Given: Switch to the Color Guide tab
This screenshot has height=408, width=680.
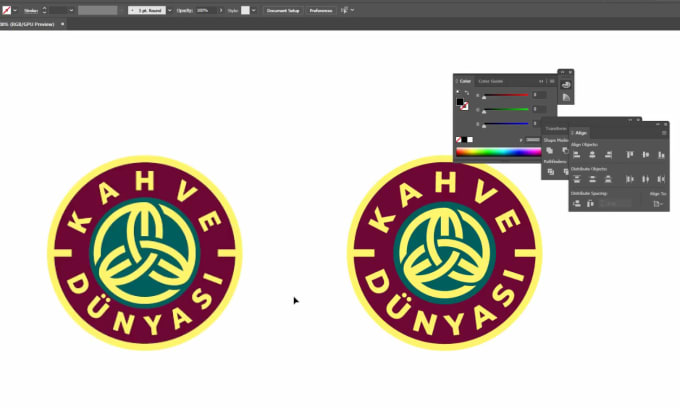Looking at the screenshot, I should click(x=490, y=81).
